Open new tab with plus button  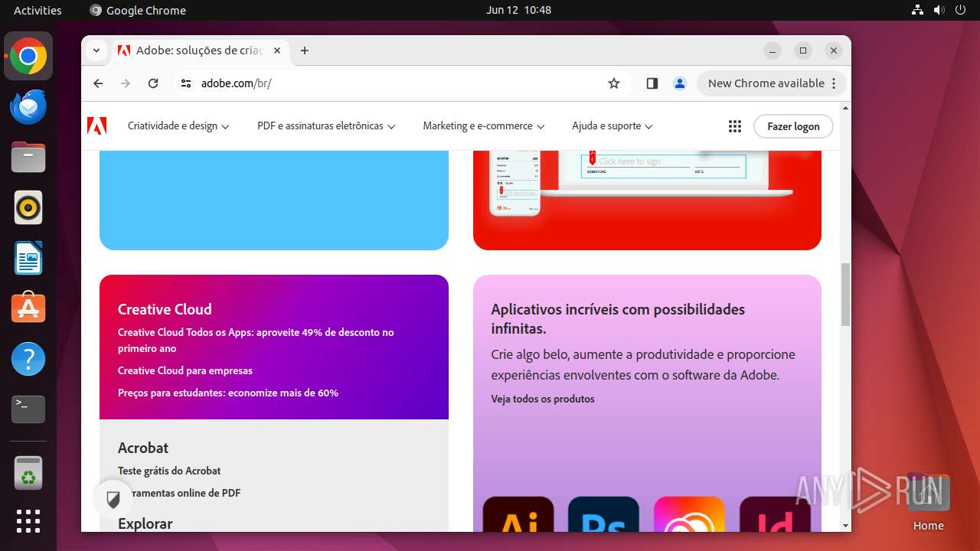click(x=305, y=51)
